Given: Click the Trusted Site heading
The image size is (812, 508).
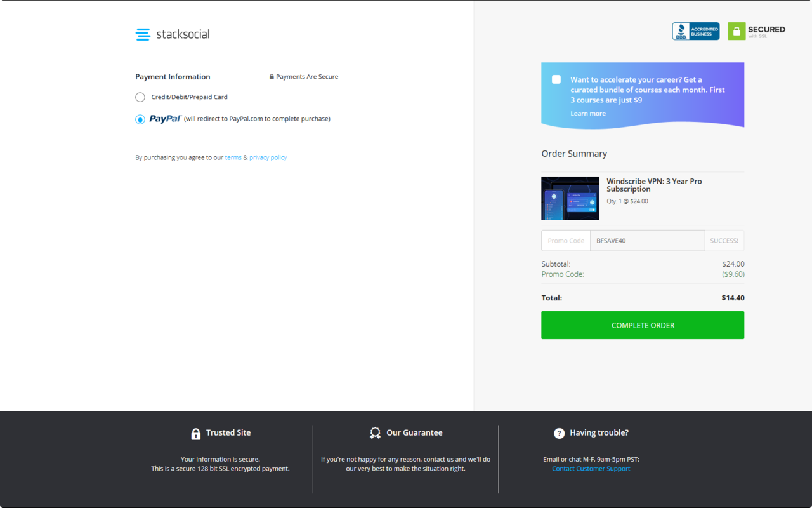Looking at the screenshot, I should (x=228, y=432).
